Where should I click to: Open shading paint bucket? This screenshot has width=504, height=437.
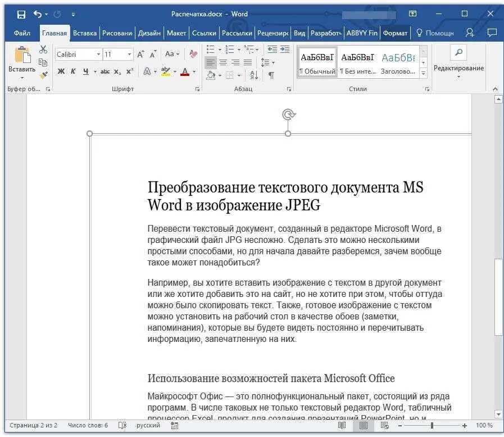(x=211, y=75)
